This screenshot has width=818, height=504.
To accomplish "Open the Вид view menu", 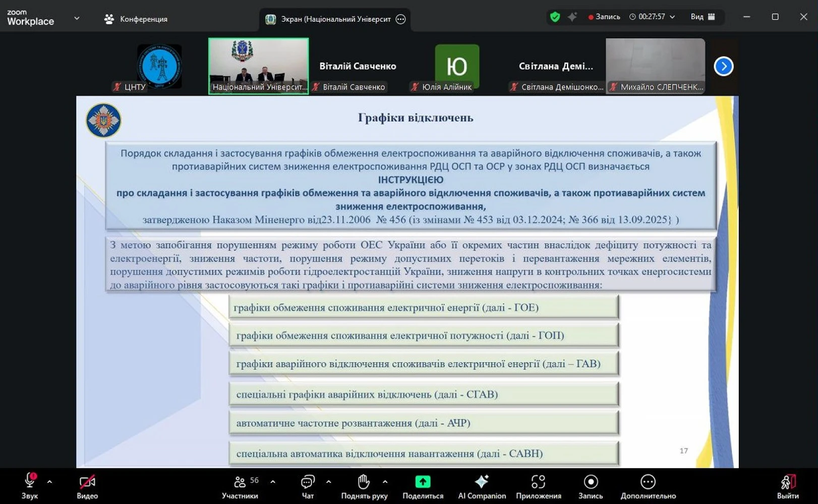I will pyautogui.click(x=702, y=17).
